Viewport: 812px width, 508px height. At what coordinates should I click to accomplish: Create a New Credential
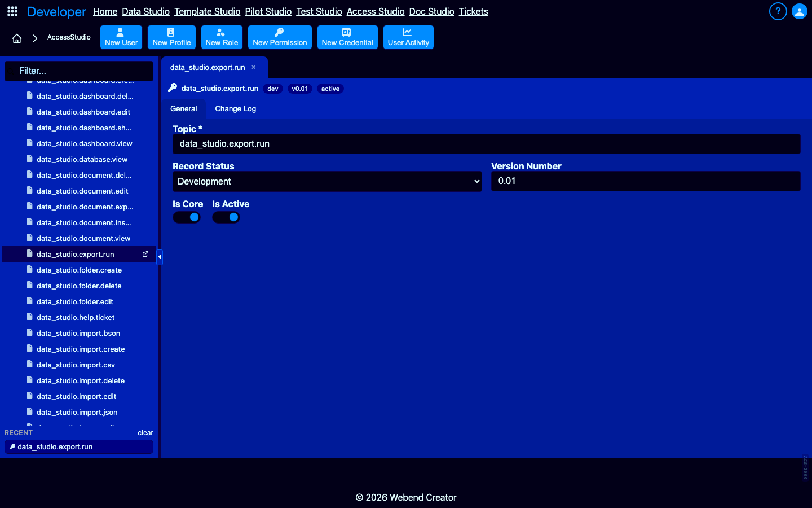coord(347,37)
